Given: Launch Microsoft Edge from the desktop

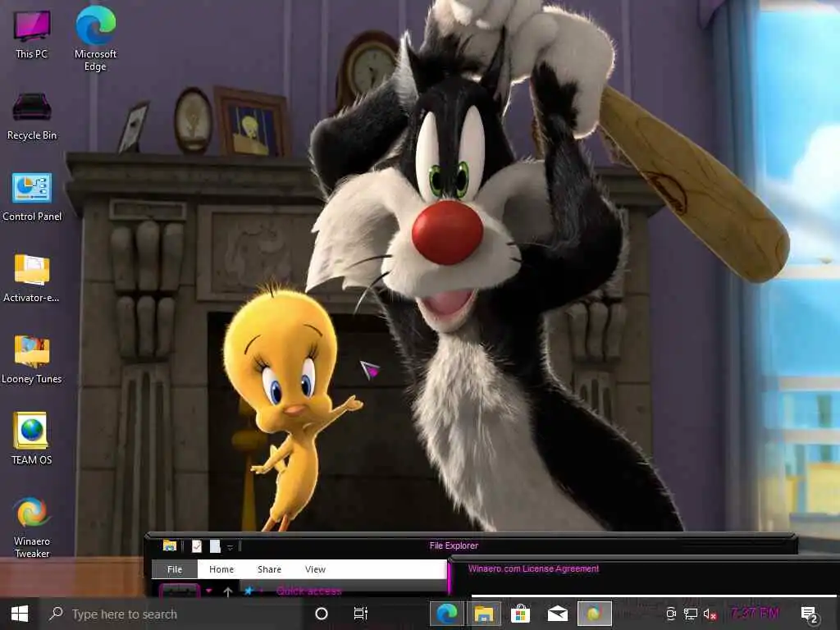Looking at the screenshot, I should pos(95,39).
